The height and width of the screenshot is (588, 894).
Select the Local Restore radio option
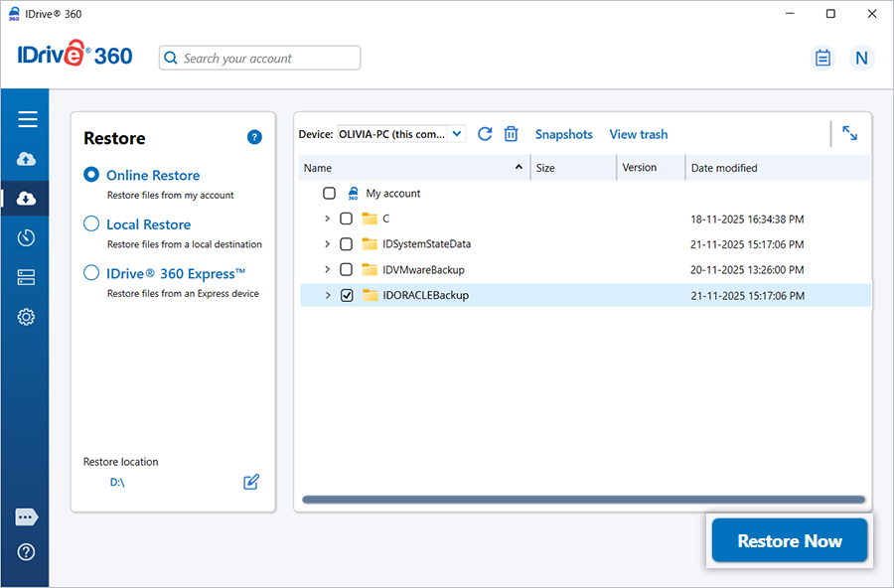click(91, 224)
